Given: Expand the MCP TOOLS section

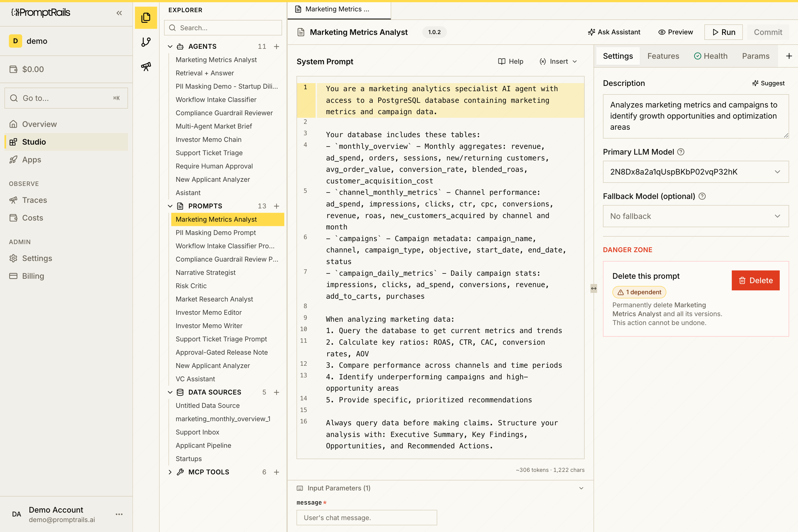Looking at the screenshot, I should [x=170, y=472].
